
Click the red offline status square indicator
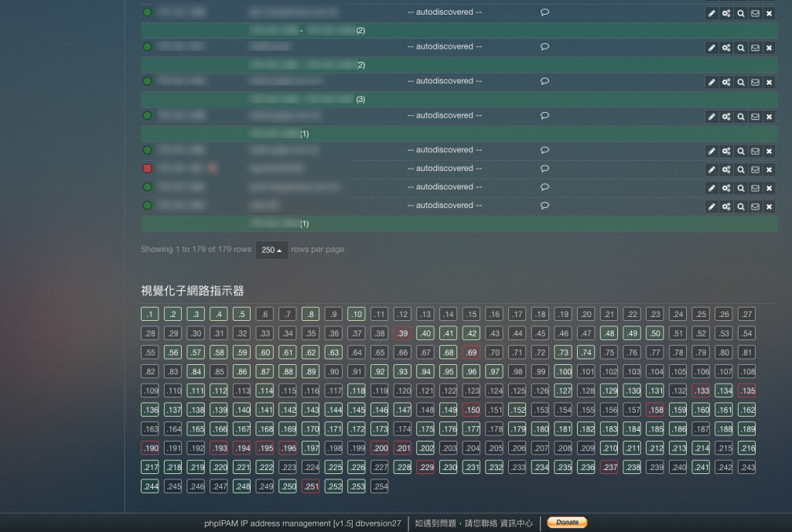[147, 169]
